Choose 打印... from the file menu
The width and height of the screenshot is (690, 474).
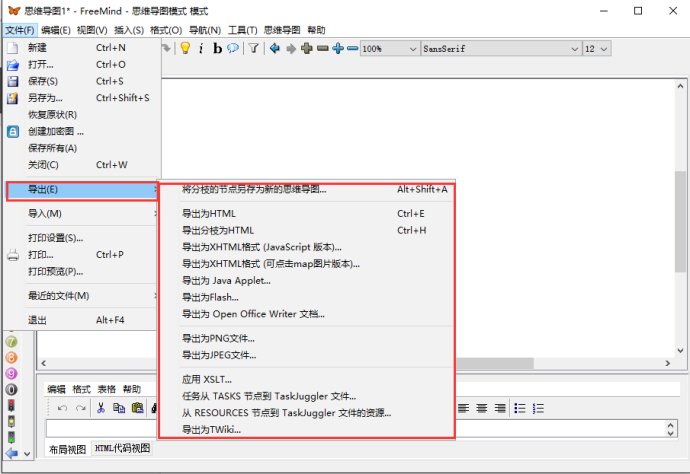pos(81,254)
